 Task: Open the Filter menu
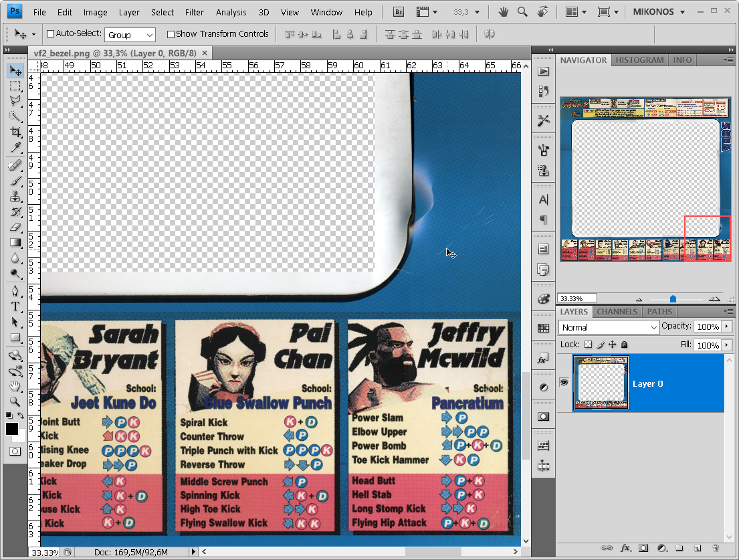[195, 12]
